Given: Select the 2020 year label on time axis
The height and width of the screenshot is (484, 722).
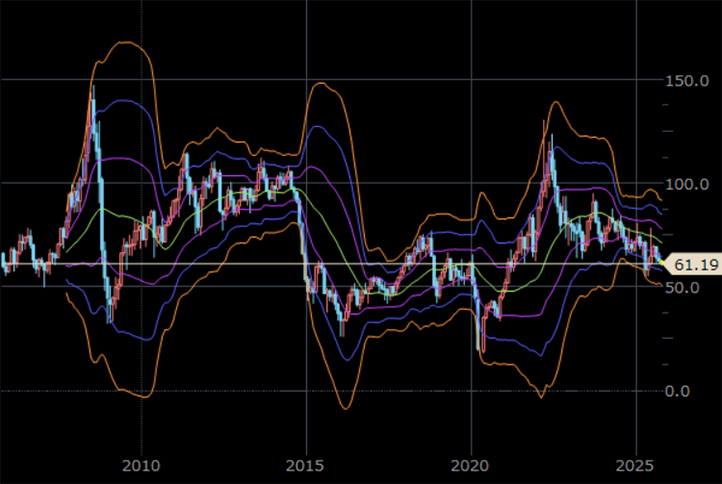Looking at the screenshot, I should point(470,466).
